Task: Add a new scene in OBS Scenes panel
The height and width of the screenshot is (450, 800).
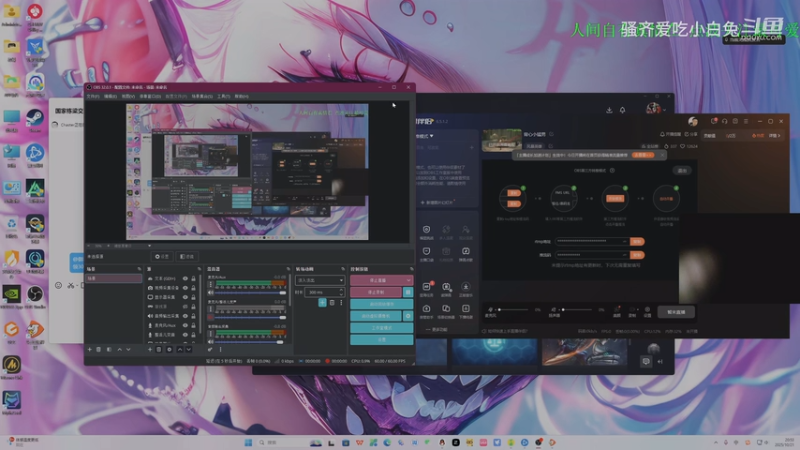Action: coord(90,349)
